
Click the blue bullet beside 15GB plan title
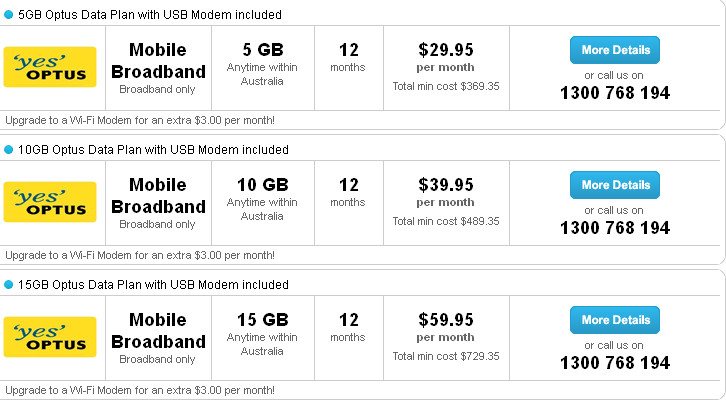click(x=8, y=285)
